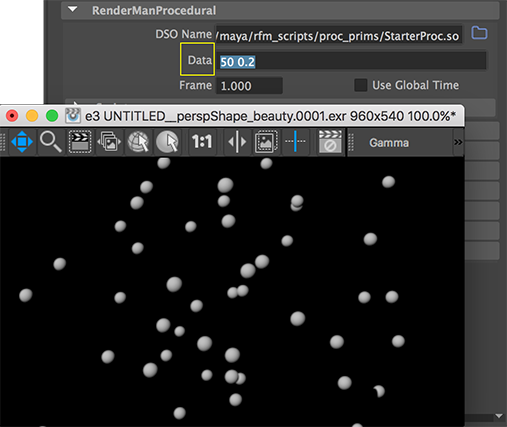Click the clapperboard crop region icon
Viewport: 507px width, 427px height.
[x=80, y=142]
